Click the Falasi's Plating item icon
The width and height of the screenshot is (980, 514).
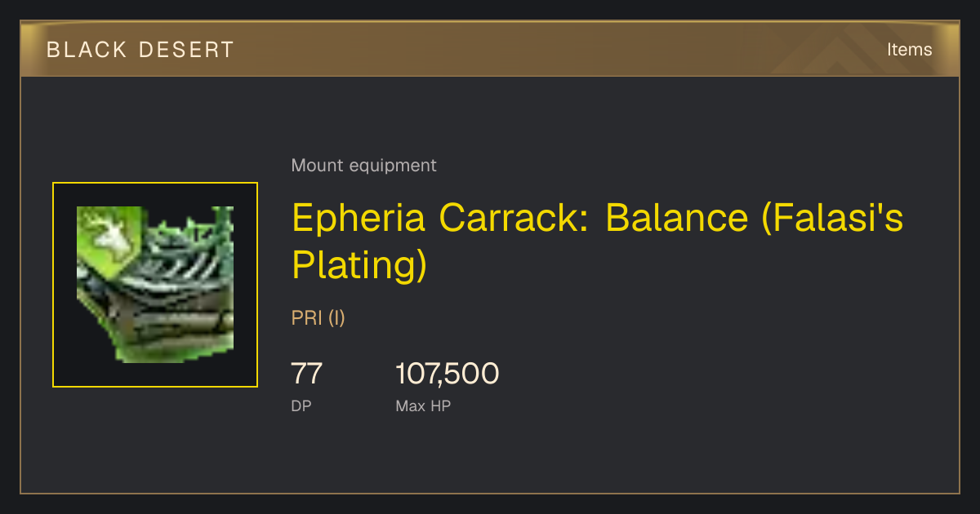click(x=155, y=285)
